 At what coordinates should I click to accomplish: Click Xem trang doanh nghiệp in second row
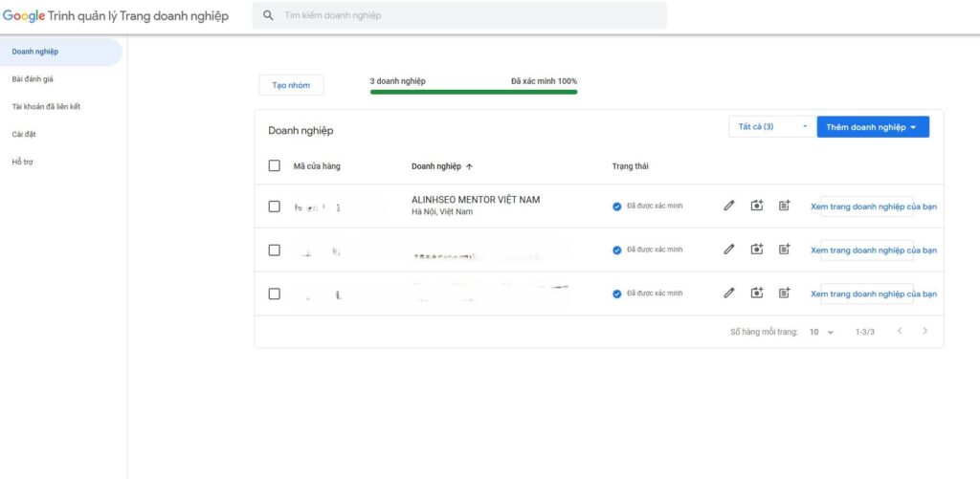tap(873, 250)
